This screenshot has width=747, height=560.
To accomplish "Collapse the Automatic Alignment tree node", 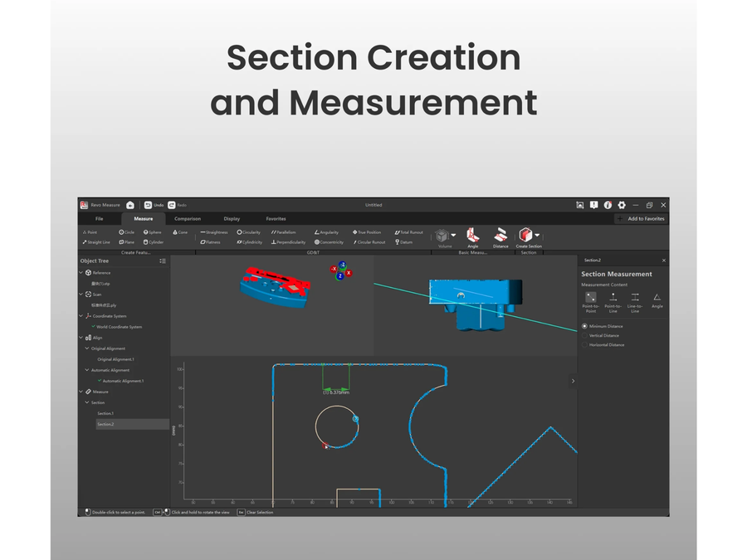I will pos(86,370).
